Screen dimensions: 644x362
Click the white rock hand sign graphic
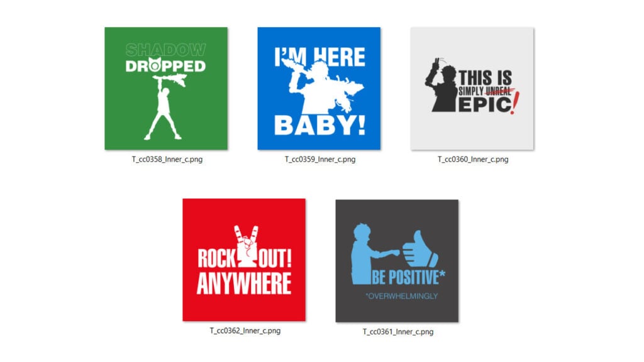(247, 246)
